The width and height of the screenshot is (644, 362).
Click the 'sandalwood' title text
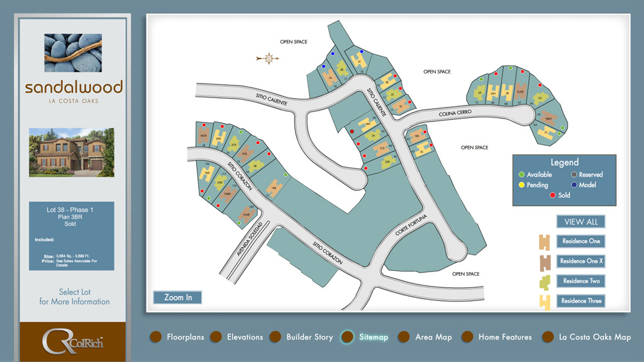click(74, 87)
